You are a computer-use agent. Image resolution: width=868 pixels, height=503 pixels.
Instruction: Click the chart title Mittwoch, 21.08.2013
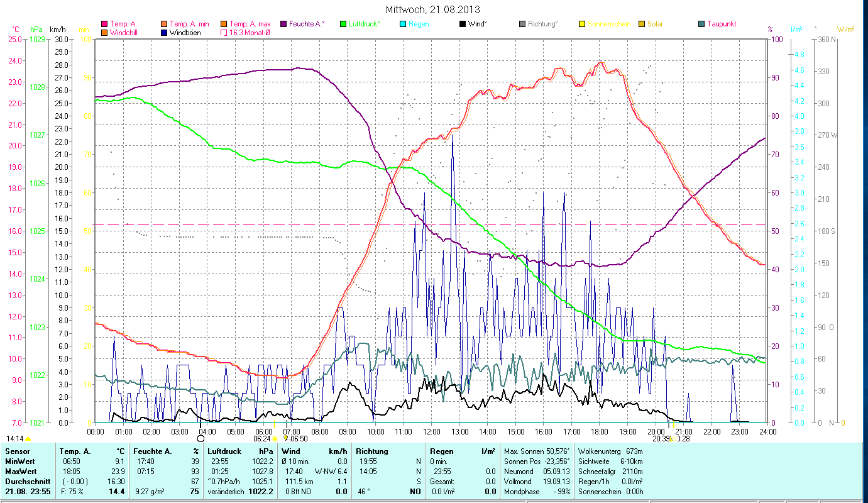tap(434, 10)
